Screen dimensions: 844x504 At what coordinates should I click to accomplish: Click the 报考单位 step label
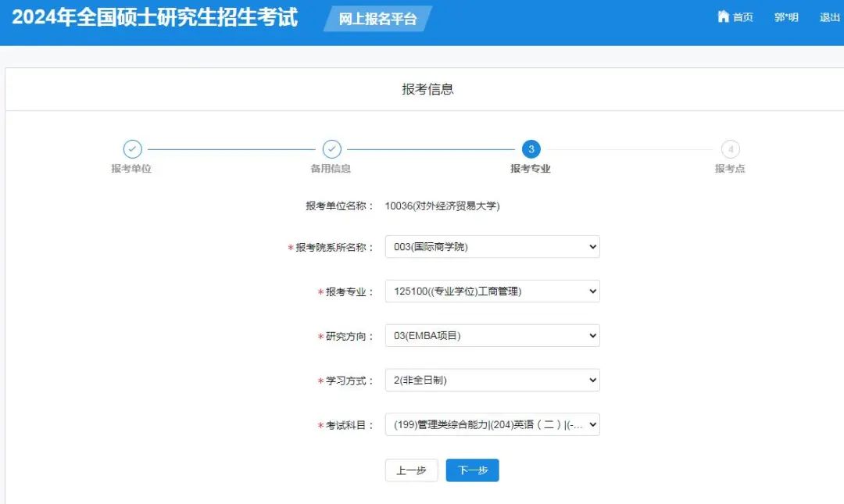point(131,169)
